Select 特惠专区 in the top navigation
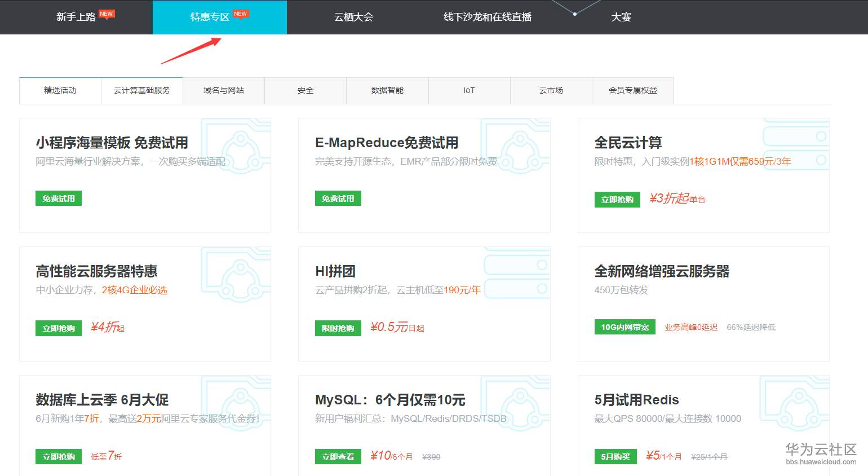Viewport: 868px width, 476px height. 210,17
